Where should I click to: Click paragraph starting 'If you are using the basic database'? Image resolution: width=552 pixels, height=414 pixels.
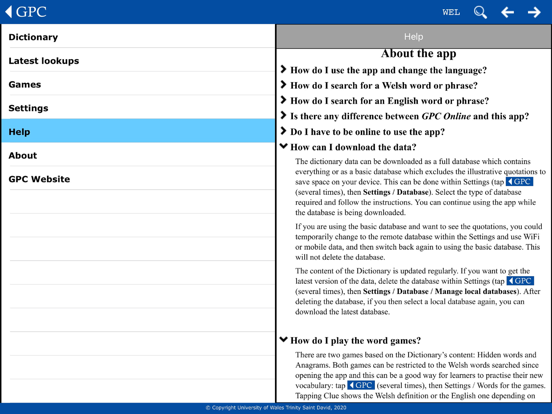tap(418, 242)
